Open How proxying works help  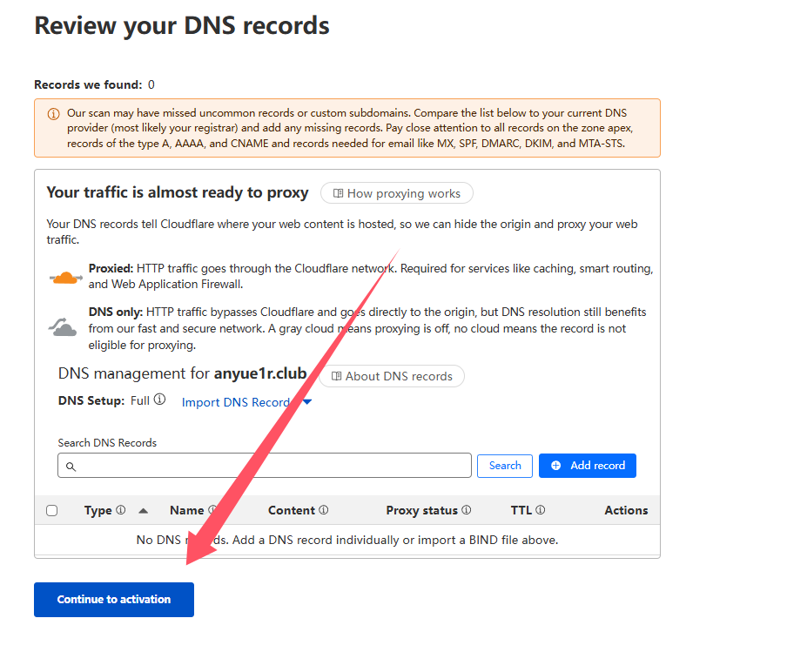(x=396, y=193)
